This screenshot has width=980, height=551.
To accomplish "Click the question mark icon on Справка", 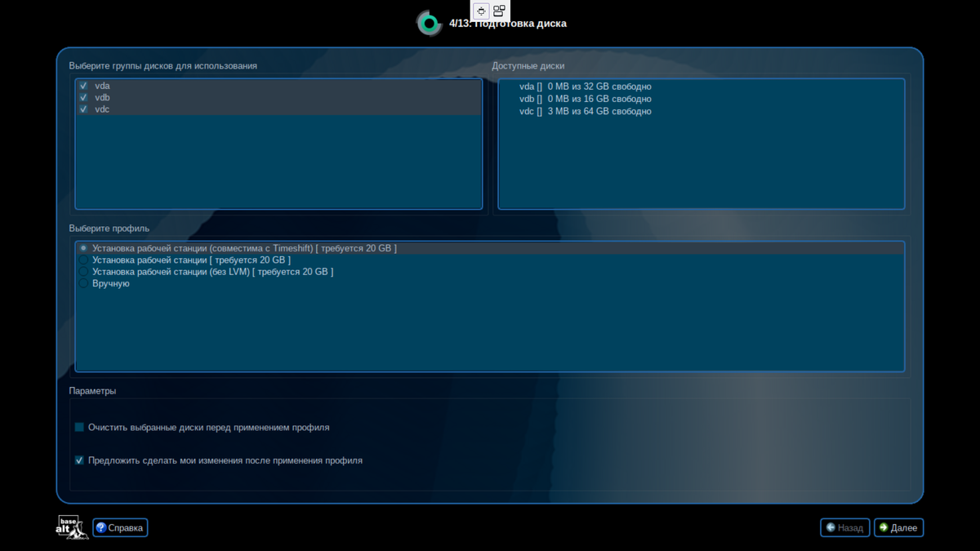I will pos(100,527).
